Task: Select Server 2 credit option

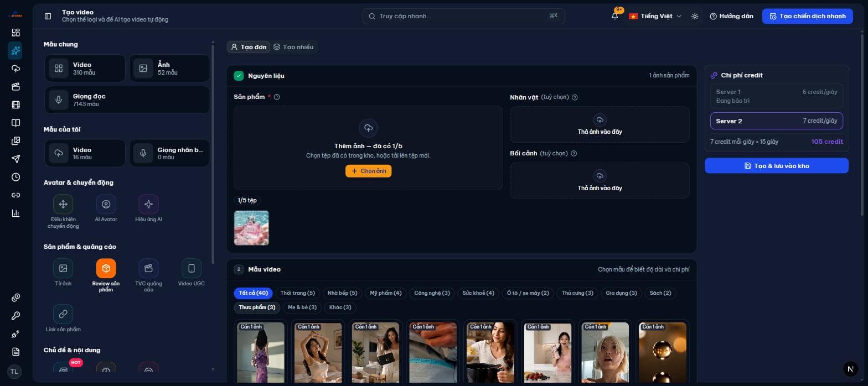Action: point(776,121)
